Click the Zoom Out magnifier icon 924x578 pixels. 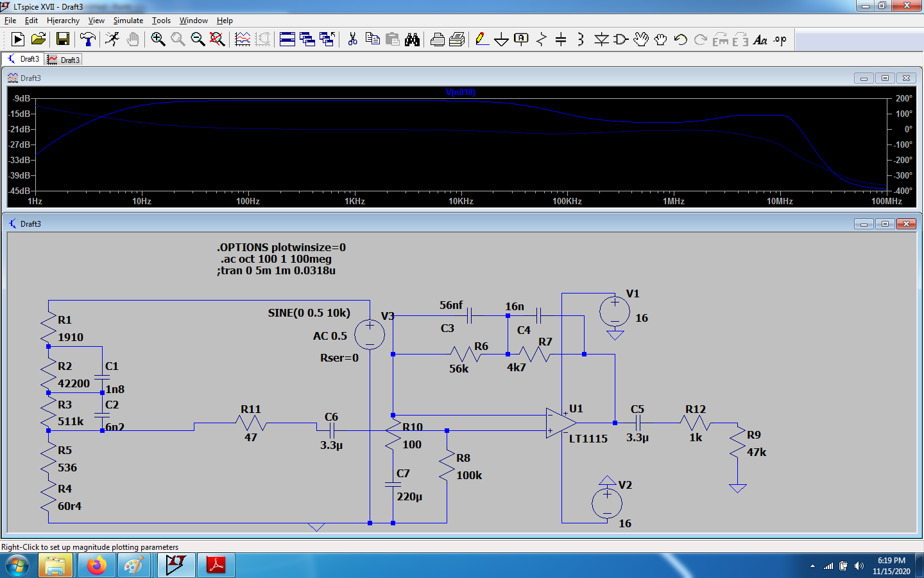click(x=198, y=40)
